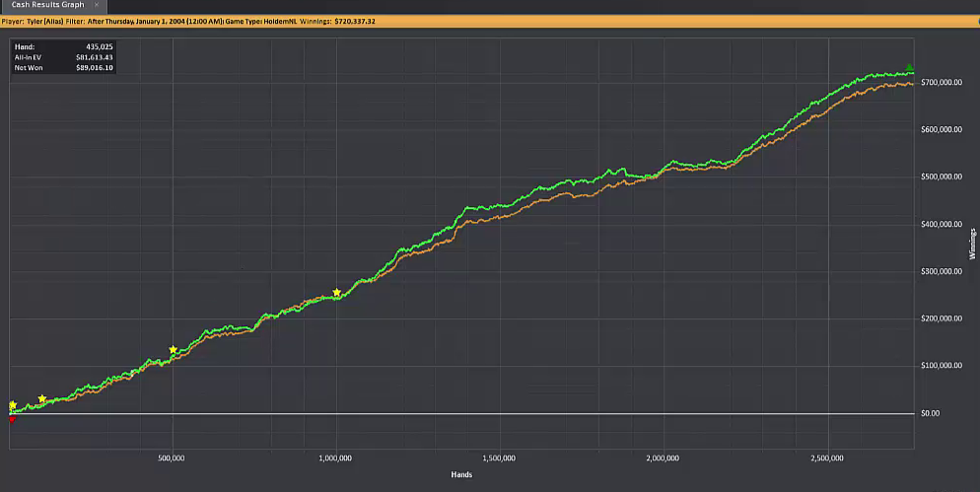Click the '2,500,000' x-axis label
Screen dimensions: 980x492
coord(827,458)
